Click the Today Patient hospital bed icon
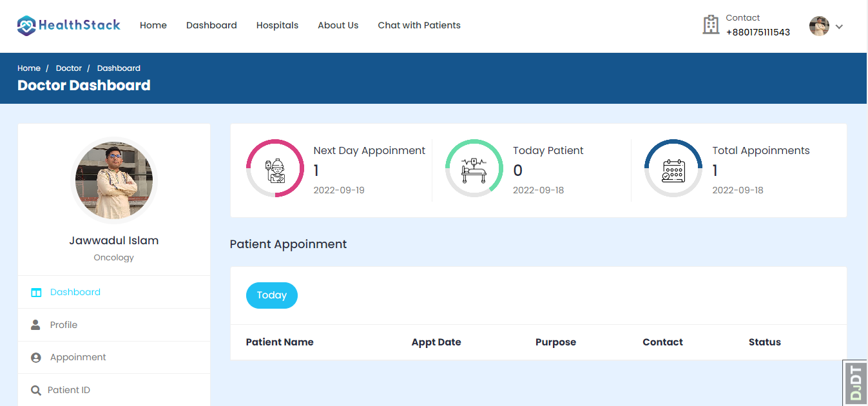868x406 pixels. 474,169
